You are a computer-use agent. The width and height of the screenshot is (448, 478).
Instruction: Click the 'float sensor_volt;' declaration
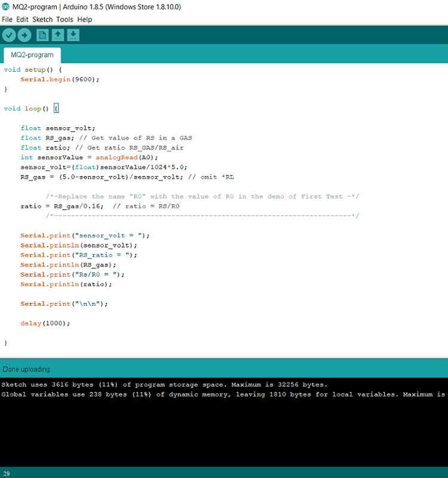click(x=58, y=128)
